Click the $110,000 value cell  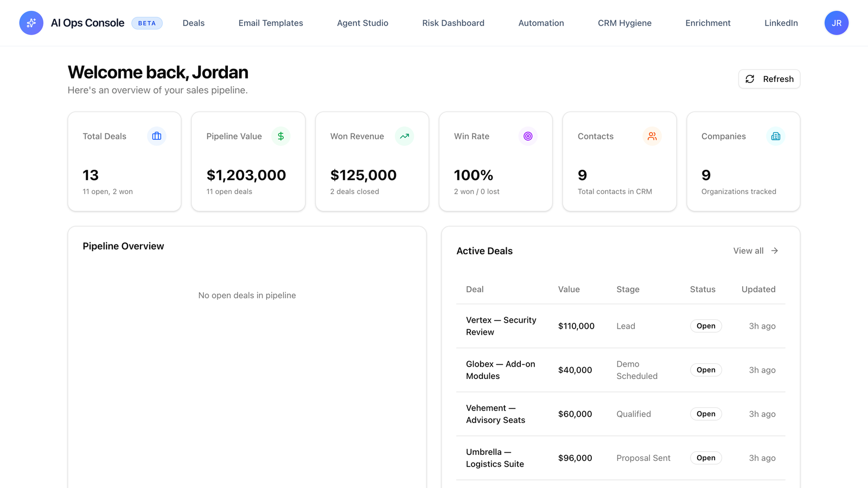576,326
